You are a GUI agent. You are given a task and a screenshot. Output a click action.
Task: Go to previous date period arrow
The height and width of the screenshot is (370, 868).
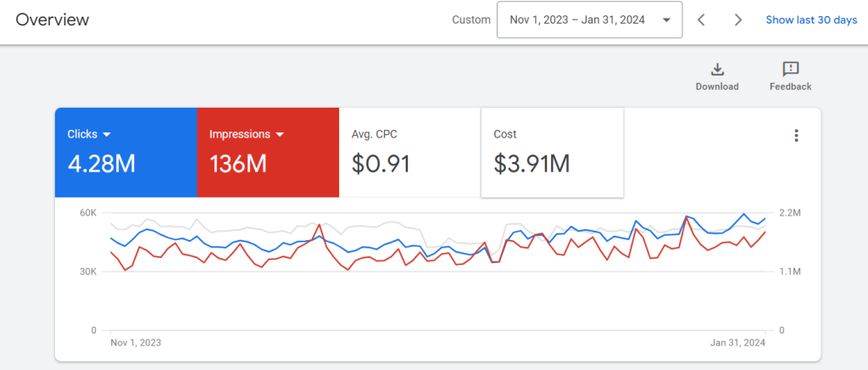pyautogui.click(x=701, y=20)
